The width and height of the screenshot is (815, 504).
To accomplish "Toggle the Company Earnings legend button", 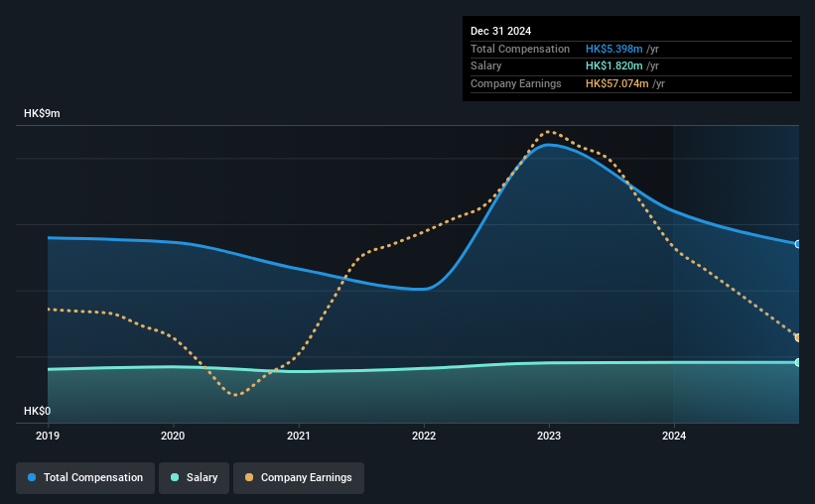I will click(x=299, y=478).
